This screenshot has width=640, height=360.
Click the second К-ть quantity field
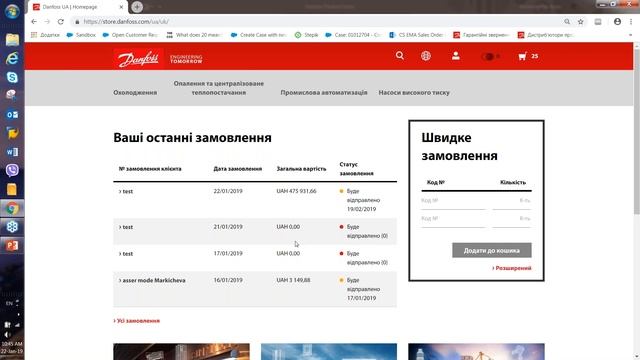click(x=512, y=219)
